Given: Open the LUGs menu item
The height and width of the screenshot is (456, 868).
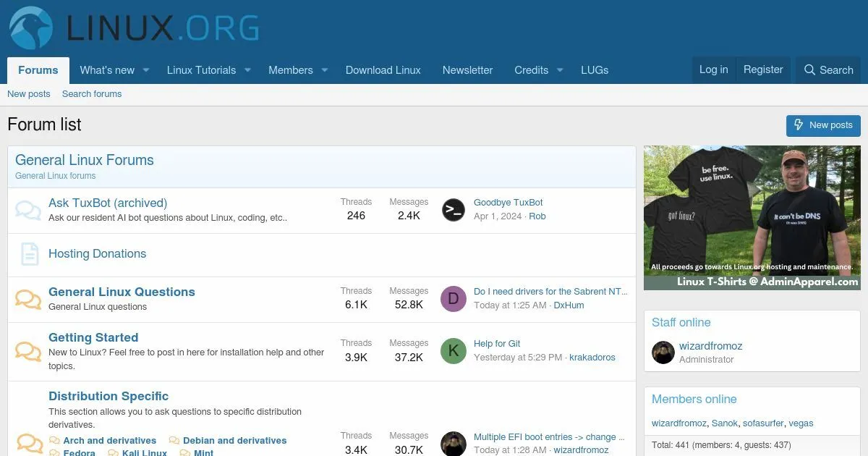Looking at the screenshot, I should [595, 70].
